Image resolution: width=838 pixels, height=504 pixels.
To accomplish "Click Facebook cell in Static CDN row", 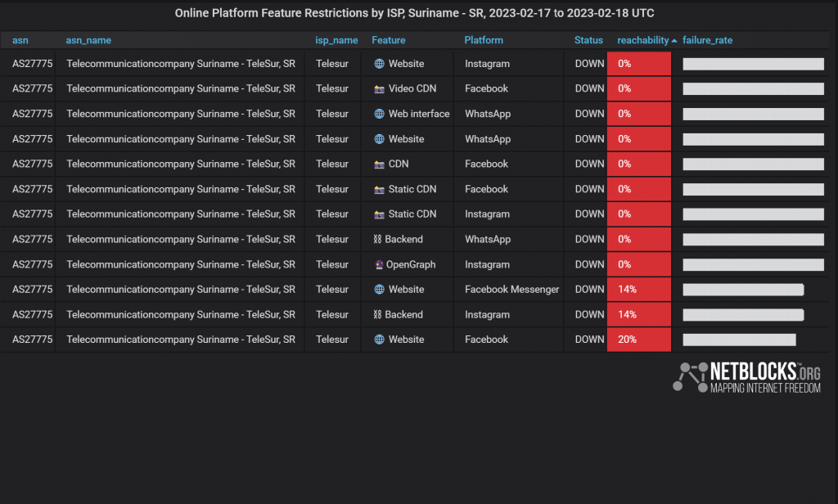I will [486, 189].
